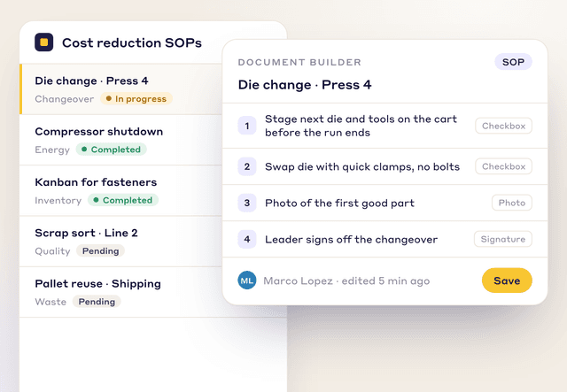Click step number 4 badge
The image size is (567, 392).
pyautogui.click(x=247, y=239)
